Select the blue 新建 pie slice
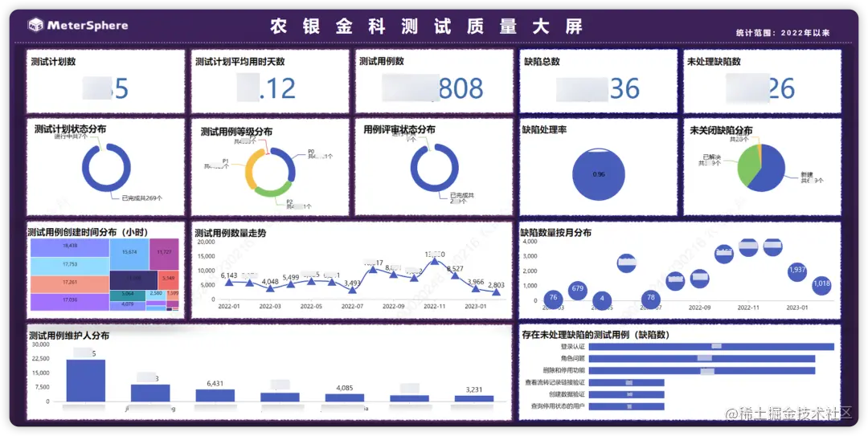The image size is (868, 436). [x=769, y=169]
